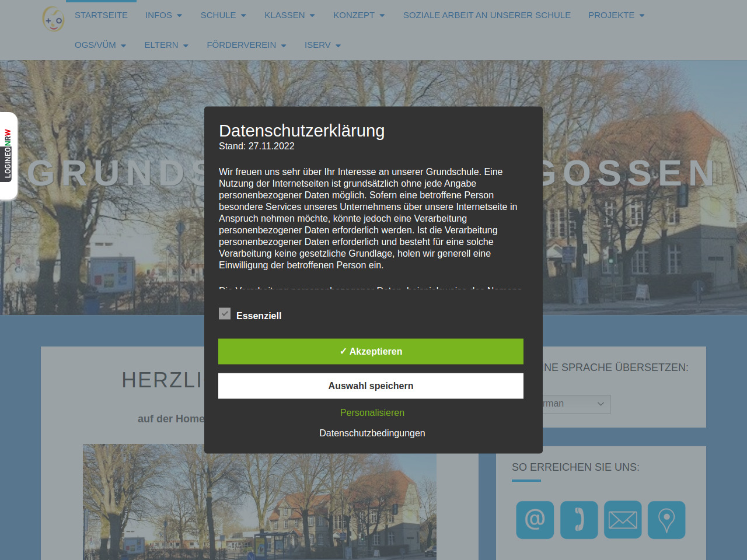Open the Datenschutzbedingungen link
The width and height of the screenshot is (747, 560).
[372, 433]
